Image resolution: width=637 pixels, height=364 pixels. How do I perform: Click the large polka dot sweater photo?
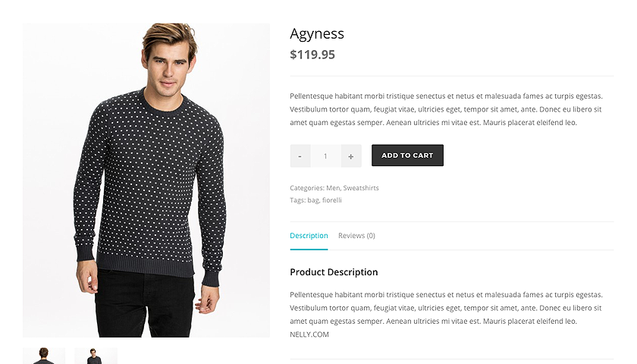[146, 180]
